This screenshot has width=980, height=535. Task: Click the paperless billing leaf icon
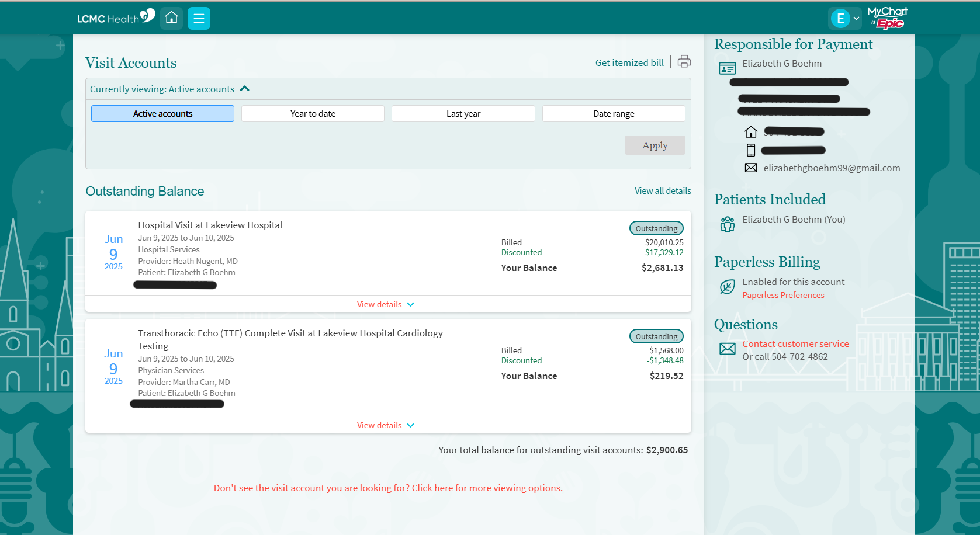[727, 287]
